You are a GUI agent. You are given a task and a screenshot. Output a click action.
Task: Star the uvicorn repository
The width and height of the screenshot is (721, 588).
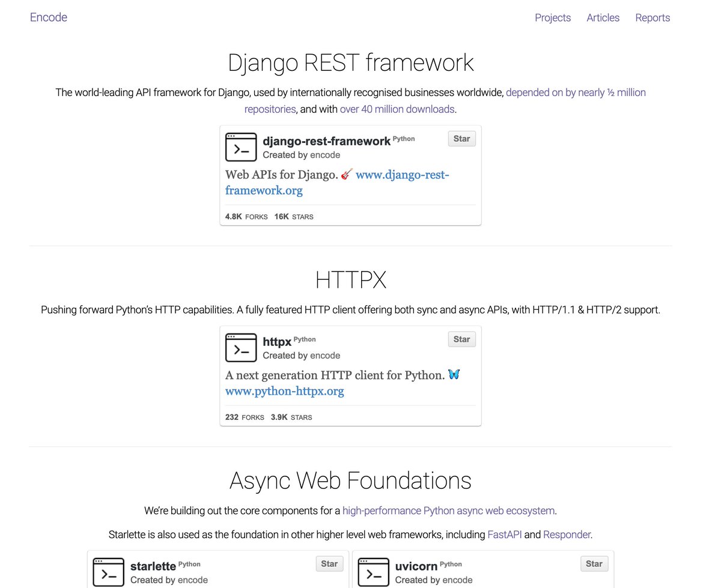pos(594,564)
